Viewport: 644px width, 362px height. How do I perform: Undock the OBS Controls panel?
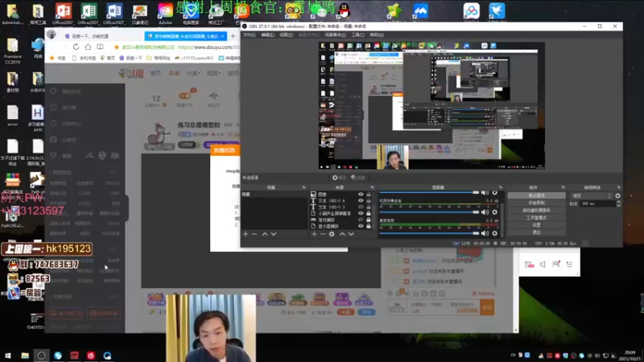tap(563, 187)
